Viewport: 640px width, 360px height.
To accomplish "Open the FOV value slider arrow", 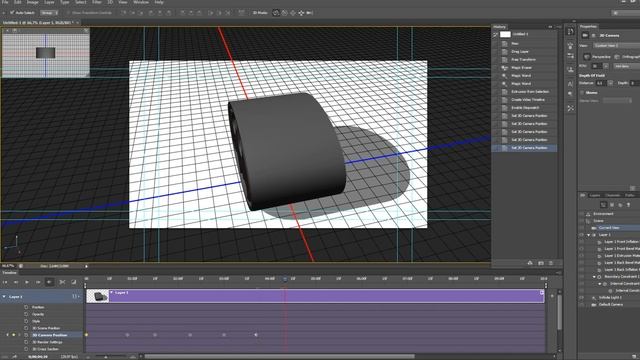I will [606, 66].
